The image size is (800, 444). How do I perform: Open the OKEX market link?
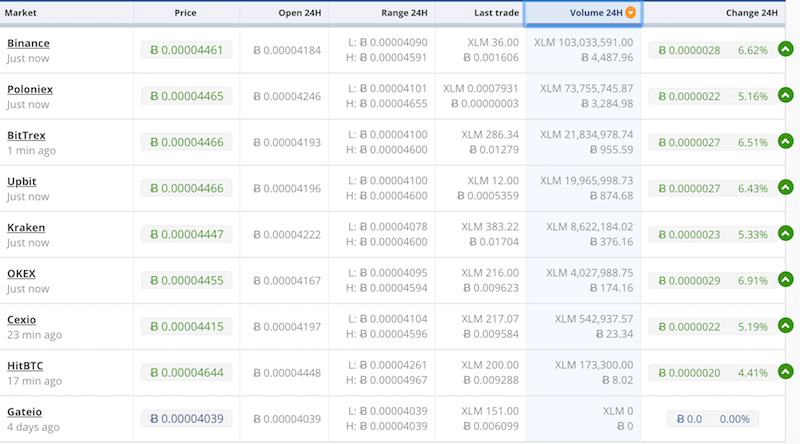(x=21, y=274)
